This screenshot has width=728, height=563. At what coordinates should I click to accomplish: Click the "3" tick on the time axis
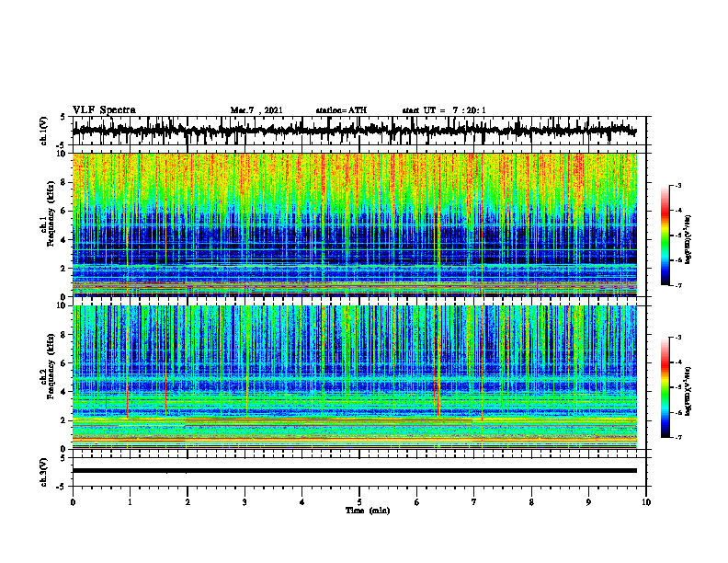tap(245, 502)
